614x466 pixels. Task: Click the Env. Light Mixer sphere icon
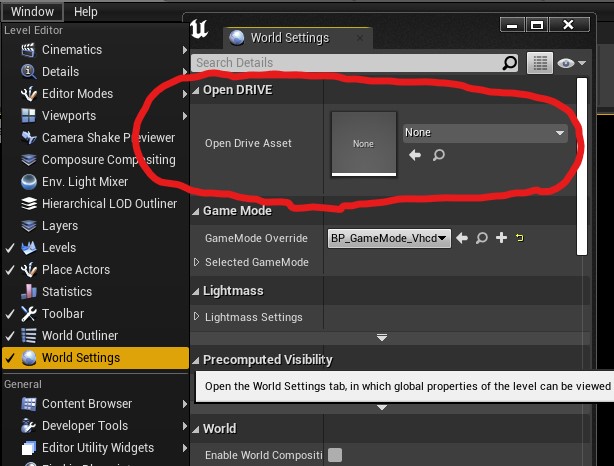click(29, 182)
